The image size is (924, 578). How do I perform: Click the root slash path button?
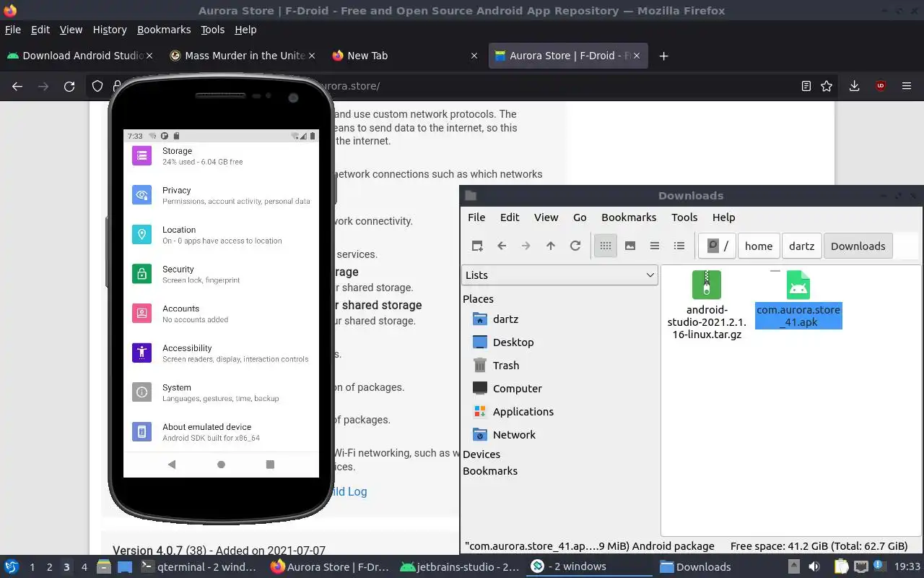(x=718, y=246)
